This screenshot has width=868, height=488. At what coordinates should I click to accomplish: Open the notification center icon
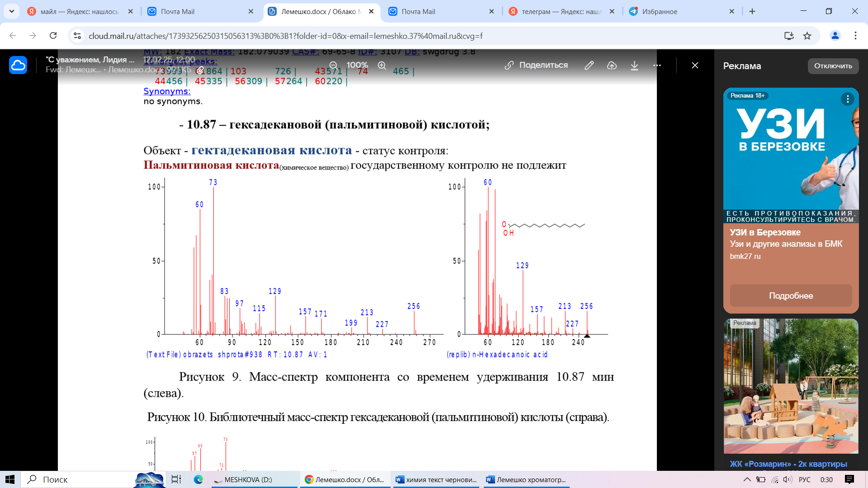[849, 479]
